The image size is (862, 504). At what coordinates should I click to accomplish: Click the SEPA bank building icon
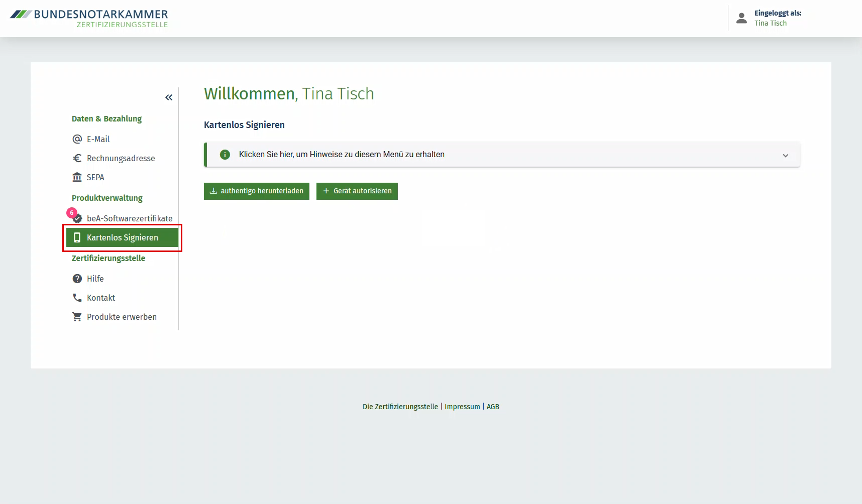click(x=77, y=177)
